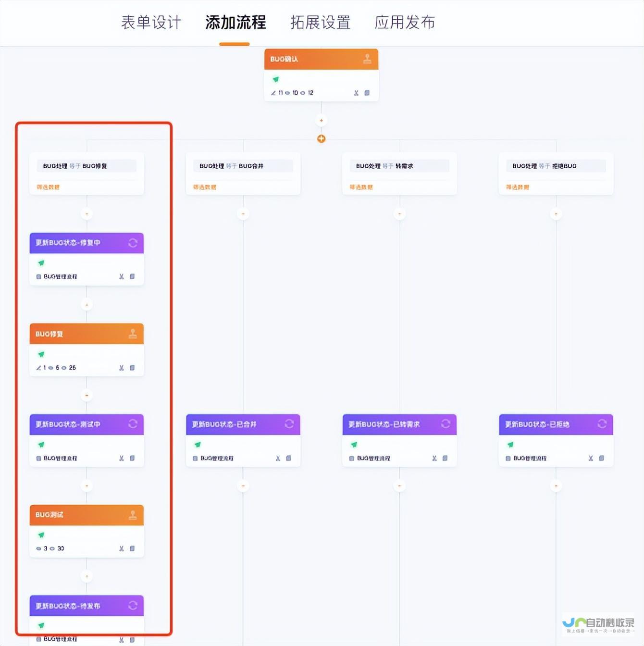Click copy icon on 更新BUG状态-测试中 node
This screenshot has height=646, width=644.
pos(132,458)
